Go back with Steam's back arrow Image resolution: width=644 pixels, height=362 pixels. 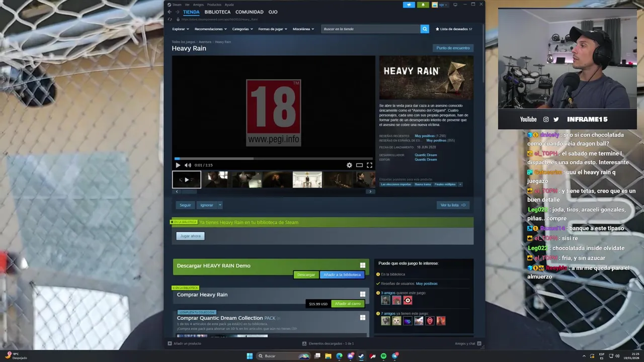pyautogui.click(x=170, y=12)
